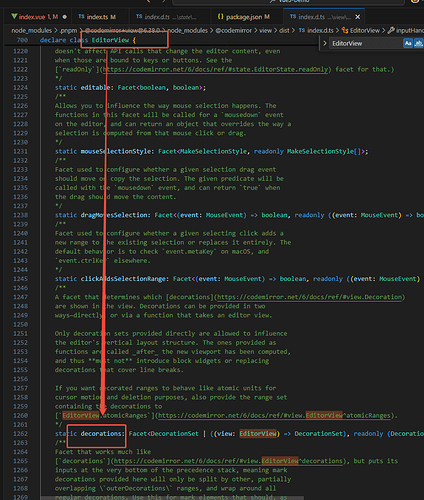Click the EditorView class breadcrumb icon
The height and width of the screenshot is (500, 424).
point(345,30)
